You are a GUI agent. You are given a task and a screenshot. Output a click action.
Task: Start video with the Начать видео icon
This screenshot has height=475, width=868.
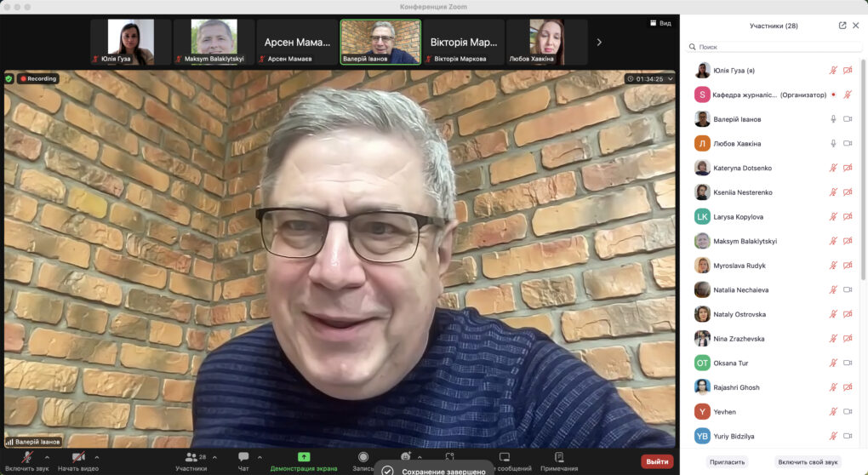(x=78, y=457)
